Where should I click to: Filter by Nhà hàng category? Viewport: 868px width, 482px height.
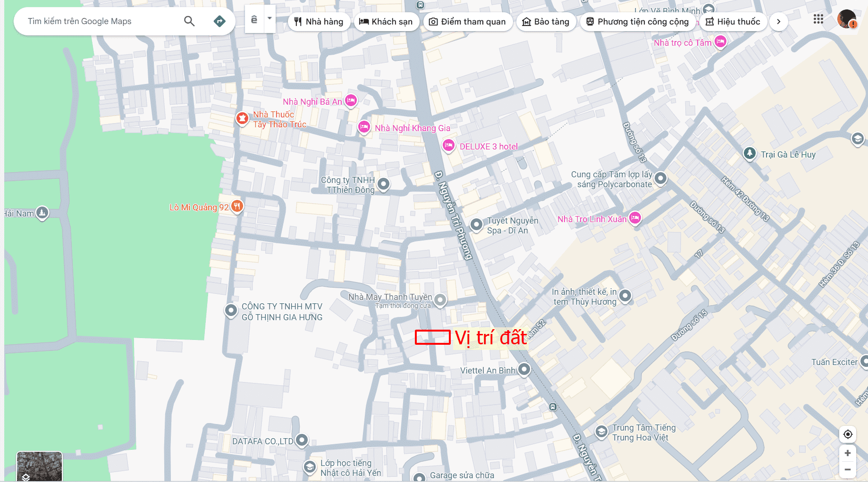coord(319,22)
